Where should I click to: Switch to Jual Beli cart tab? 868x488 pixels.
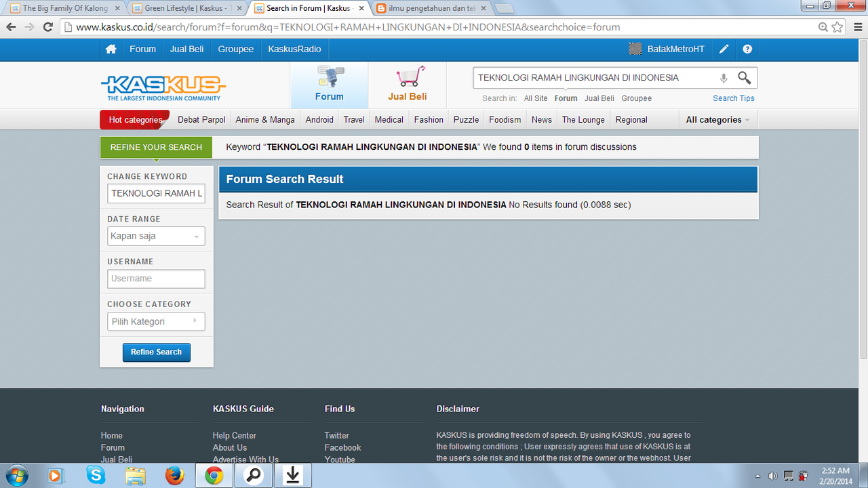pos(408,85)
